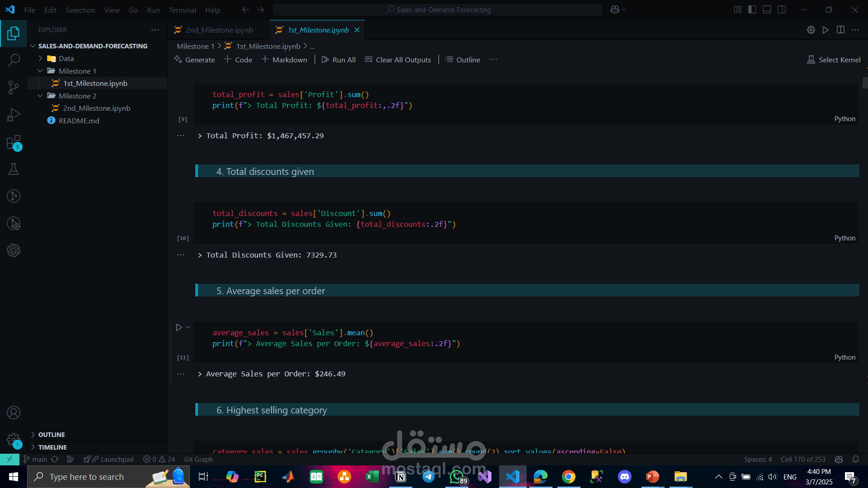Open the Terminal menu

tap(182, 10)
